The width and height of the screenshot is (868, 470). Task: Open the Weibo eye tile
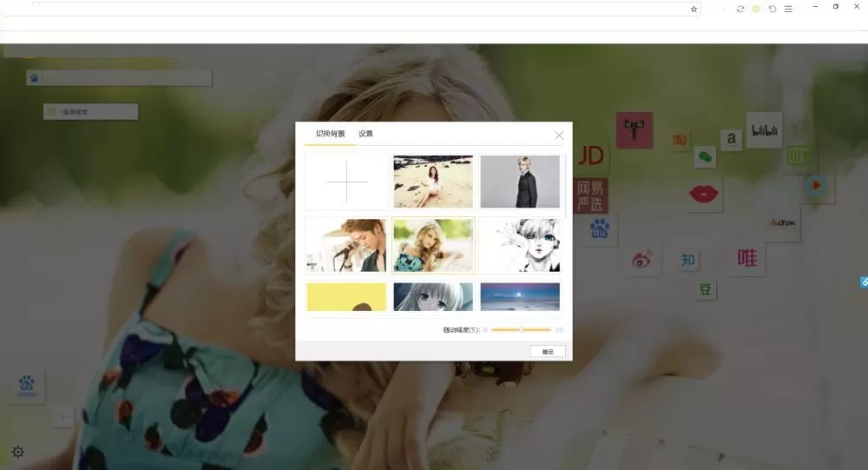(x=642, y=258)
